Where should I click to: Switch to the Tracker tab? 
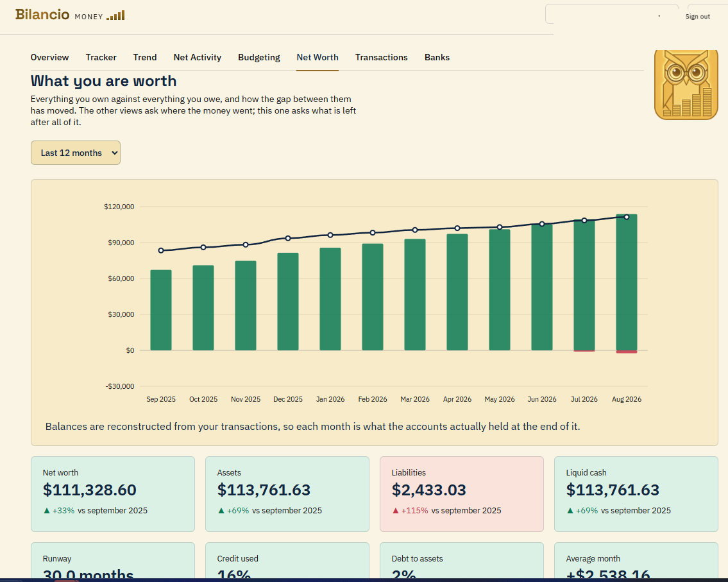tap(101, 57)
